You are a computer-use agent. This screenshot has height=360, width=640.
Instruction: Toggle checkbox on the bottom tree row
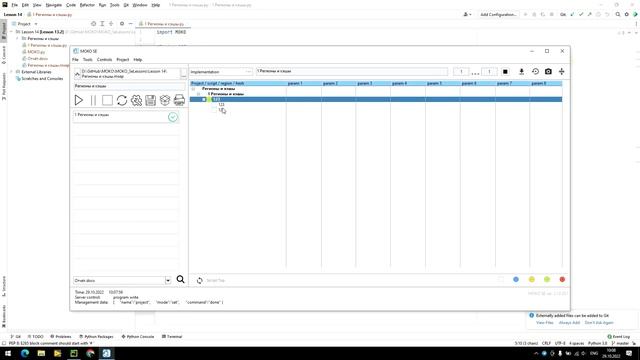[x=214, y=110]
